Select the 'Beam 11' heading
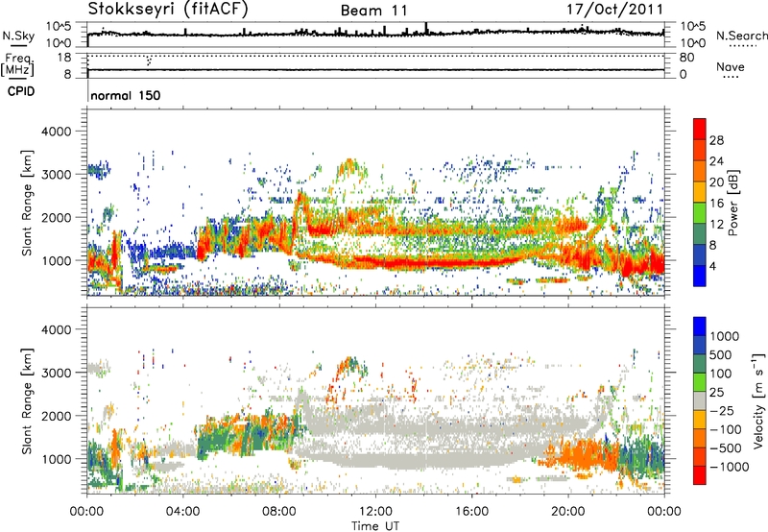The width and height of the screenshot is (768, 532). [373, 11]
